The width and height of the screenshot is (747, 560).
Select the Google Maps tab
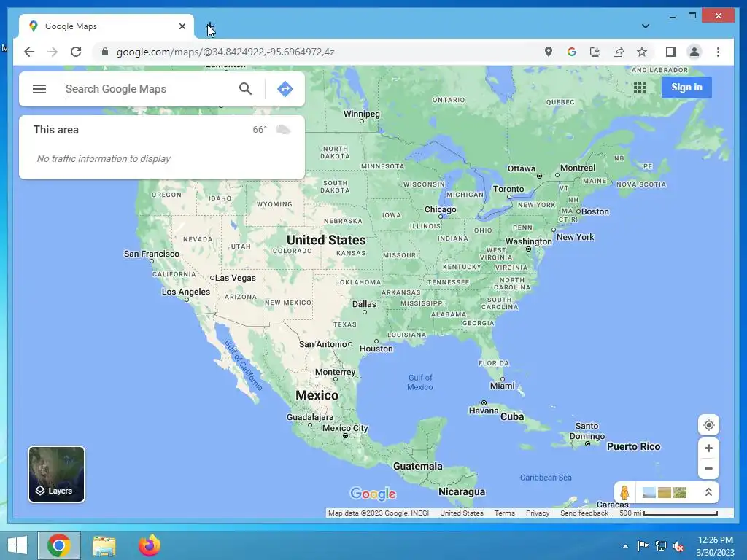(107, 26)
